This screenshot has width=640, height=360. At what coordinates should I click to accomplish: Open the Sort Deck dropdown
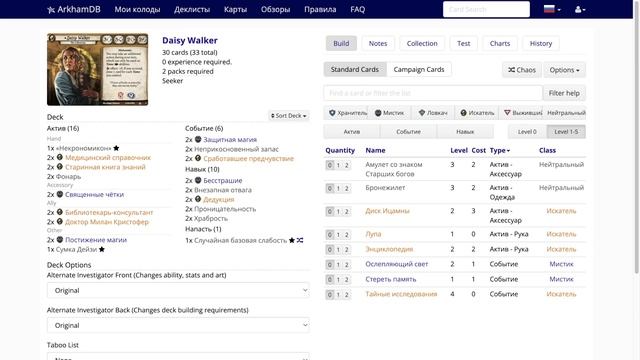click(289, 116)
